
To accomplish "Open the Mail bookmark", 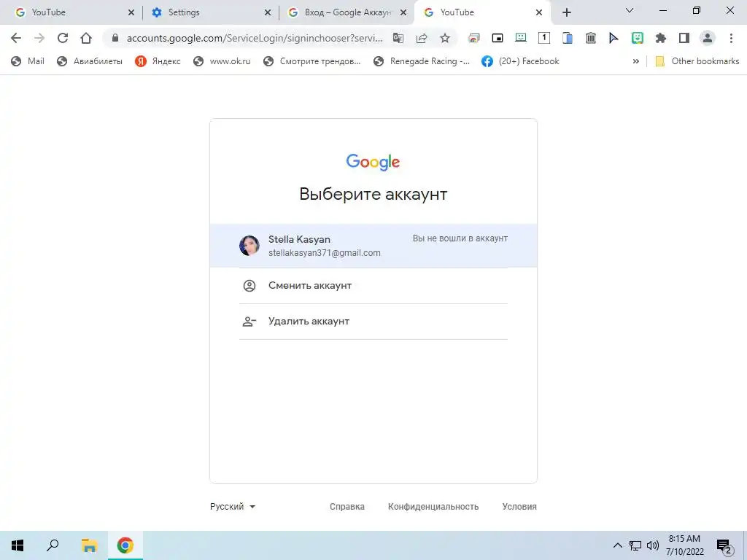I will (x=28, y=61).
